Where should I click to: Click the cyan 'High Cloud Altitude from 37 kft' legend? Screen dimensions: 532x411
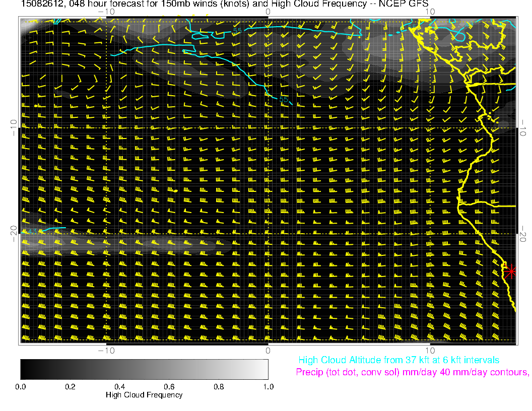pyautogui.click(x=398, y=360)
